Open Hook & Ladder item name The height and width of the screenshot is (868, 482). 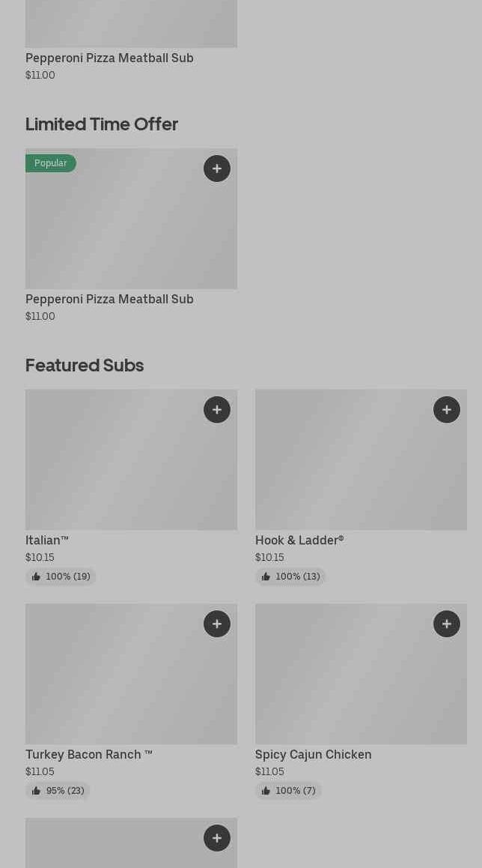(x=299, y=540)
